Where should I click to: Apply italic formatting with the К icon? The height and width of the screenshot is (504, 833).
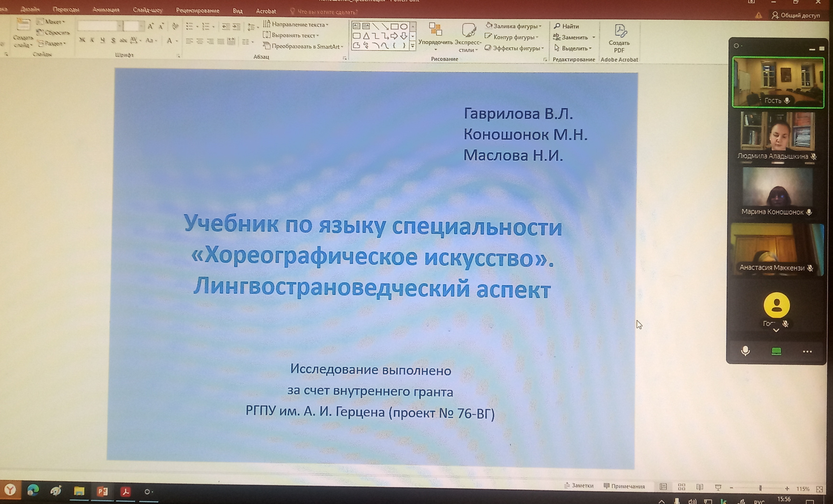[93, 39]
